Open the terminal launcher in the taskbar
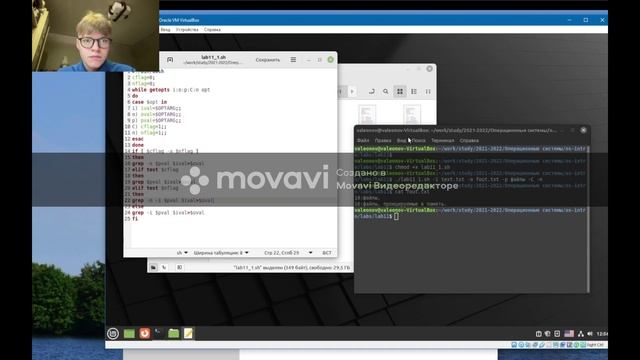640x360 pixels. pos(158,333)
